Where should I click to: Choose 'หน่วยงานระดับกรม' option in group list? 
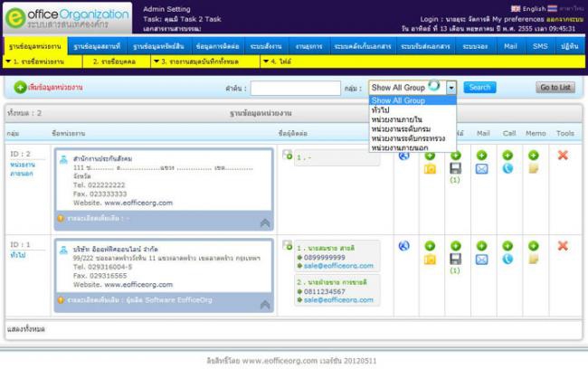tap(413, 128)
